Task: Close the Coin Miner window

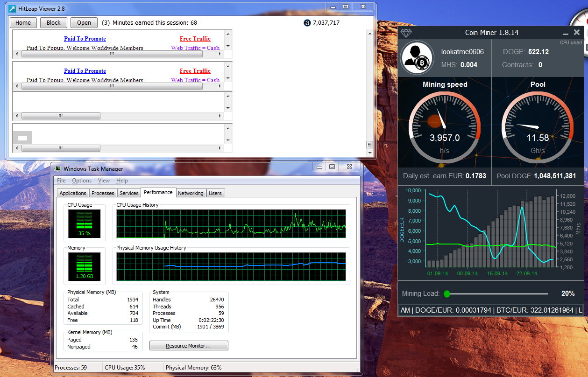Action: tap(577, 32)
